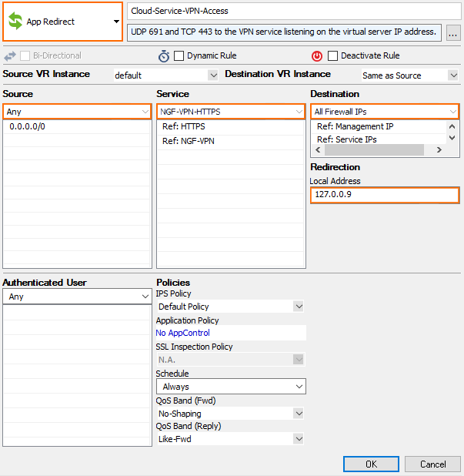Select the Ref: Management IP destination entry
The height and width of the screenshot is (476, 464).
pos(379,126)
